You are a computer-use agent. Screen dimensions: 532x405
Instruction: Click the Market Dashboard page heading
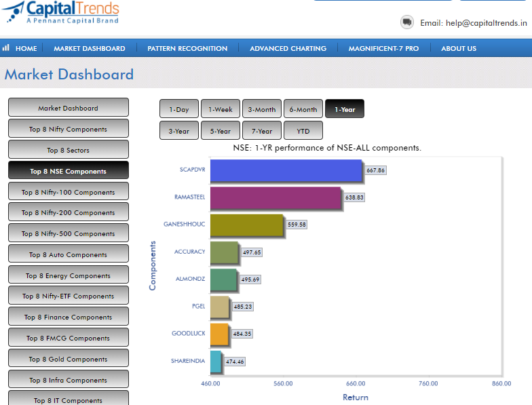coord(69,75)
